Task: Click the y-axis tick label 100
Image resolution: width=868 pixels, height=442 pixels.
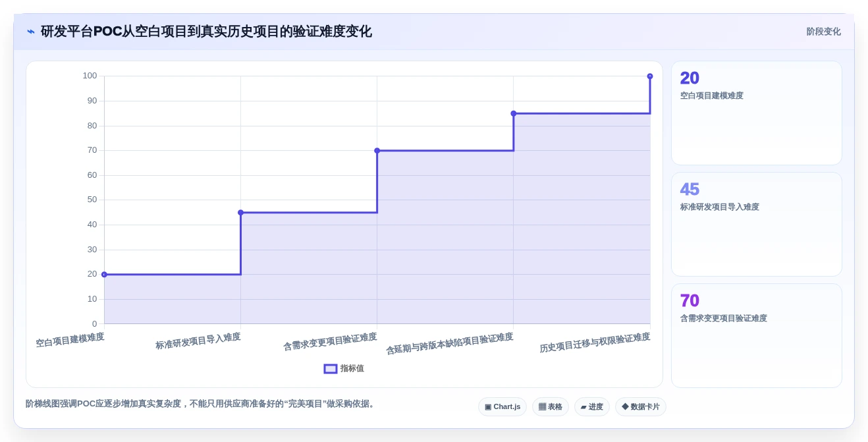Action: (x=90, y=76)
